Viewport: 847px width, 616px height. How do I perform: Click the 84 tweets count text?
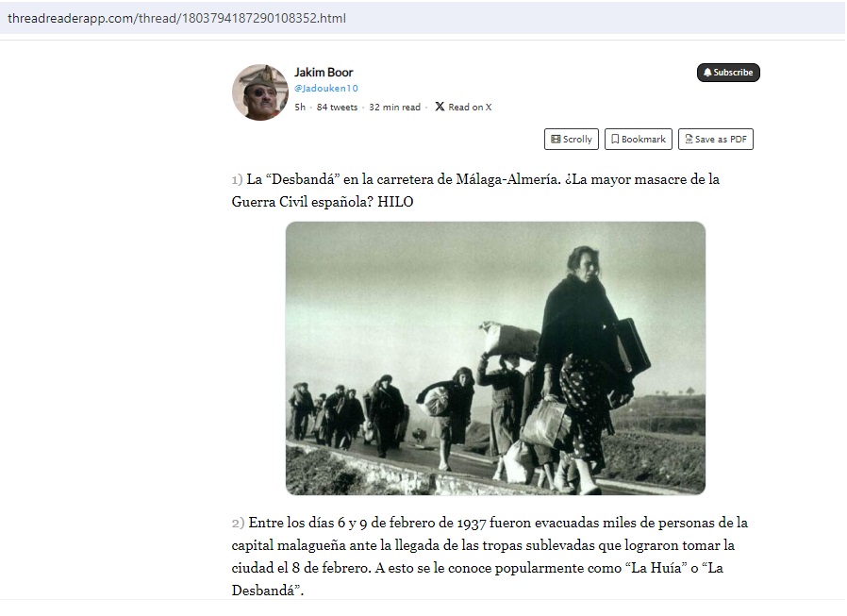pyautogui.click(x=337, y=107)
